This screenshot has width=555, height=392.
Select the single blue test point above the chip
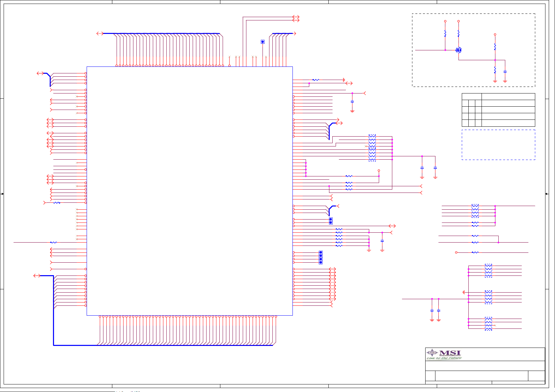click(263, 42)
